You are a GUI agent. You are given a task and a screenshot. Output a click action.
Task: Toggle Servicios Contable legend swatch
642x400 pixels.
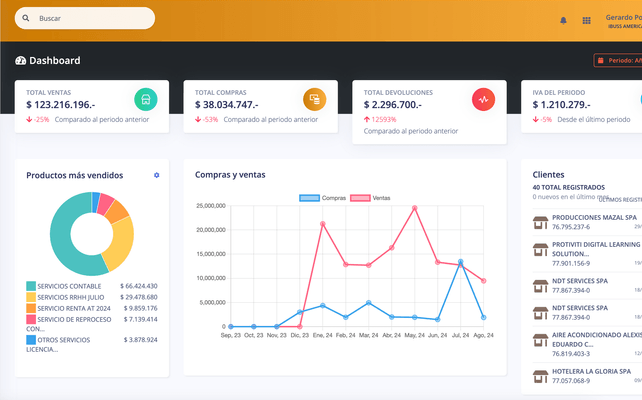click(x=31, y=286)
